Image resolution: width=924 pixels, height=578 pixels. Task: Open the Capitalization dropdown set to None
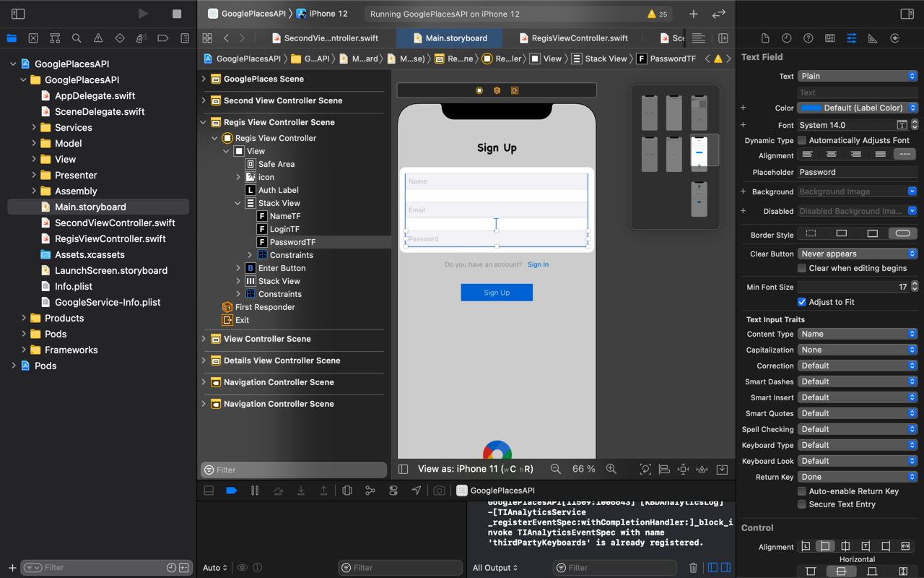point(858,350)
